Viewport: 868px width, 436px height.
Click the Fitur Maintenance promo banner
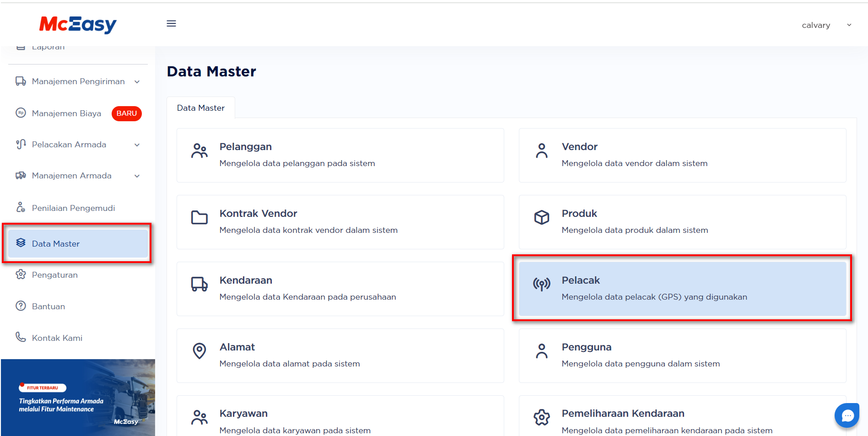(78, 397)
